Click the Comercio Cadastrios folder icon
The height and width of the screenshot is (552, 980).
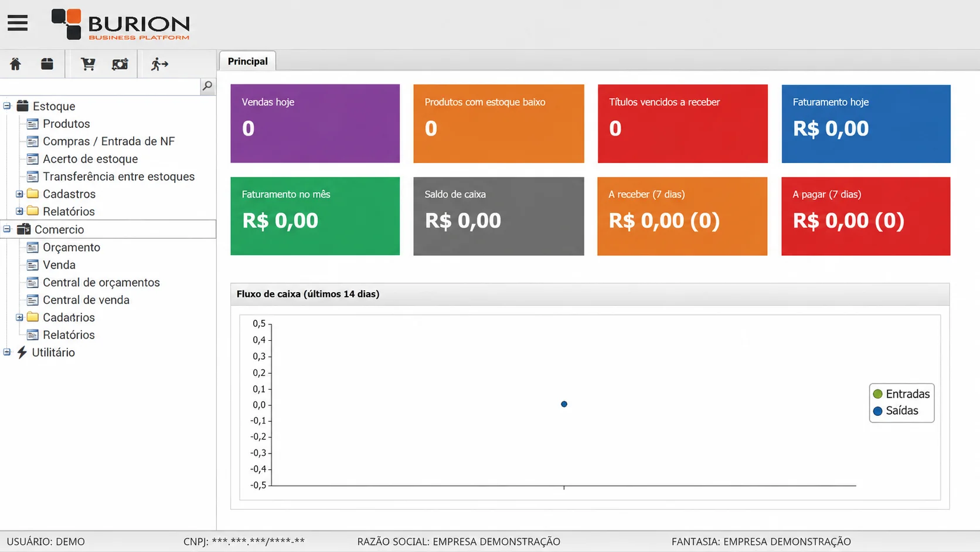tap(33, 317)
